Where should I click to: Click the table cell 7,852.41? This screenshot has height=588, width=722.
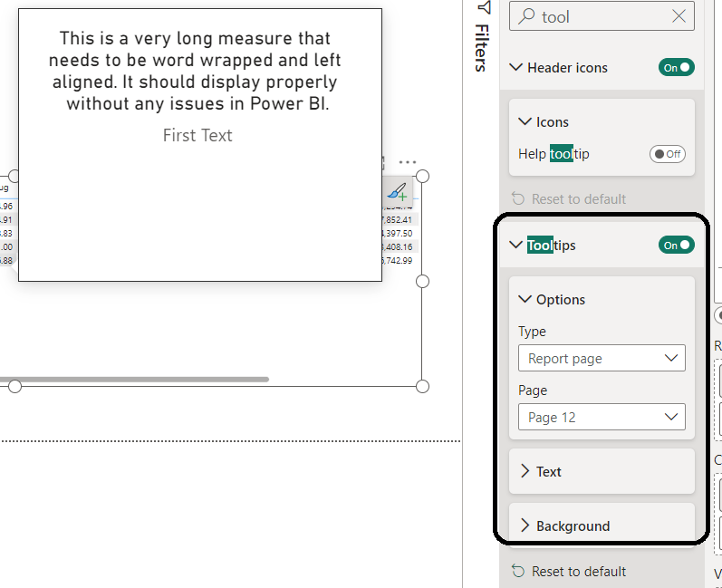coord(397,219)
